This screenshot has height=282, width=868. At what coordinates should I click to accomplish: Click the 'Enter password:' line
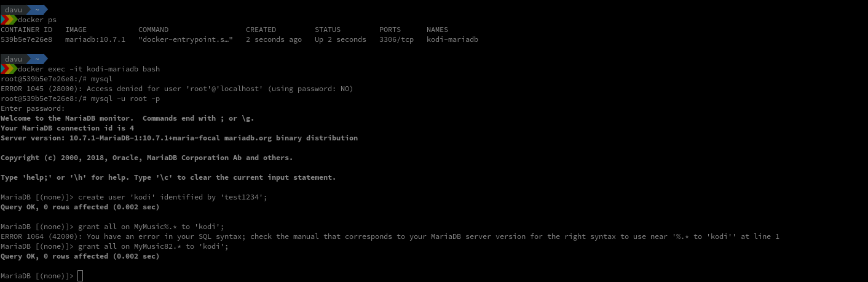33,108
